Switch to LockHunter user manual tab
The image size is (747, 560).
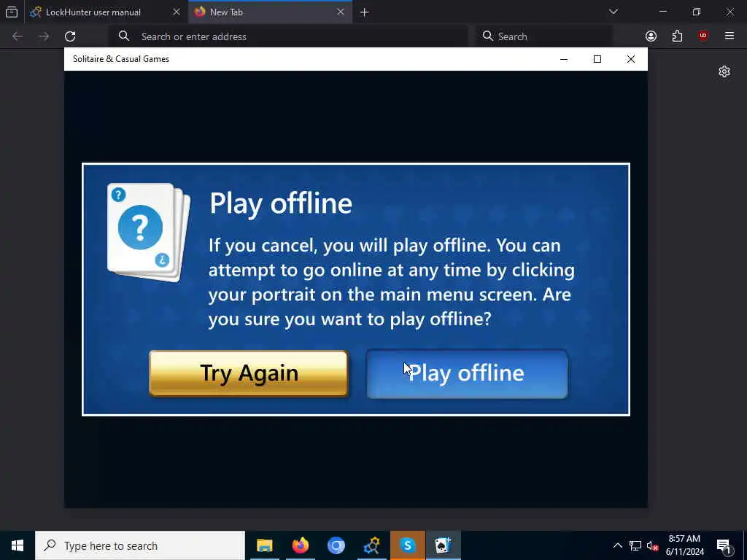[x=93, y=12]
